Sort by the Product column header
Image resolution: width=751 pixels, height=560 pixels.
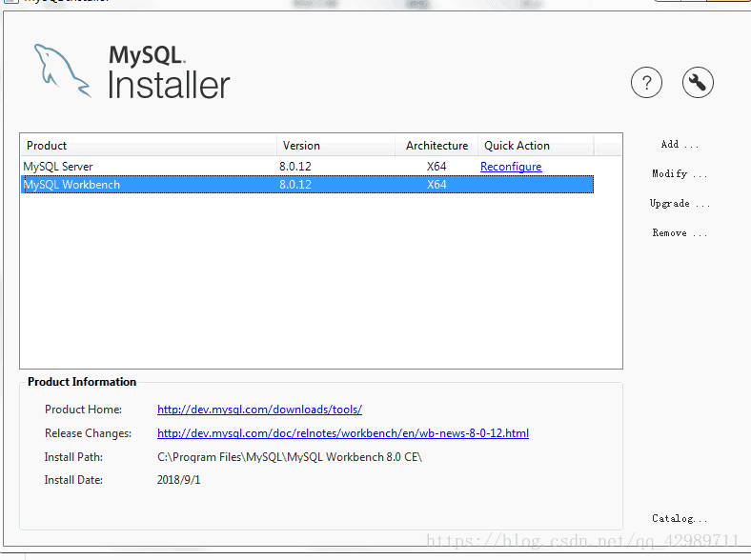tap(148, 145)
